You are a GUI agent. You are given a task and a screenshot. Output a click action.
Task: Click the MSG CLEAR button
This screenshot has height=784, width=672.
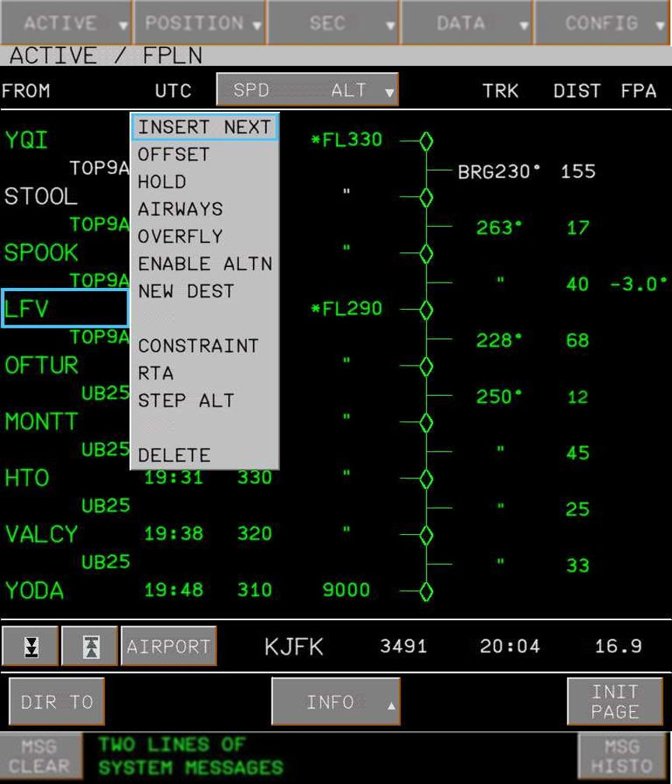[40, 757]
